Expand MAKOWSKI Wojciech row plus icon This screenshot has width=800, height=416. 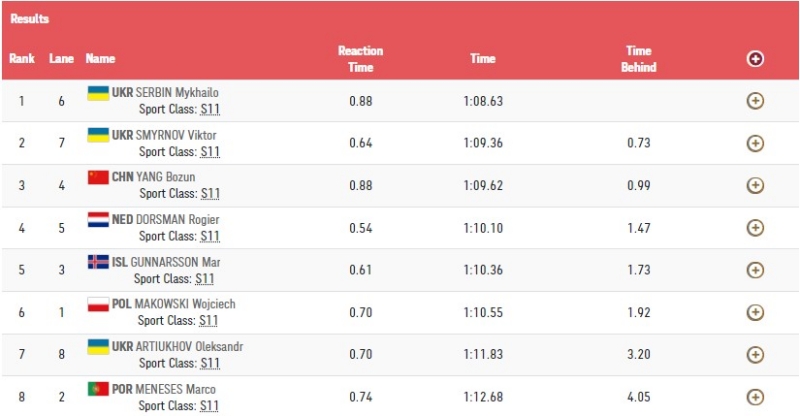(x=755, y=312)
